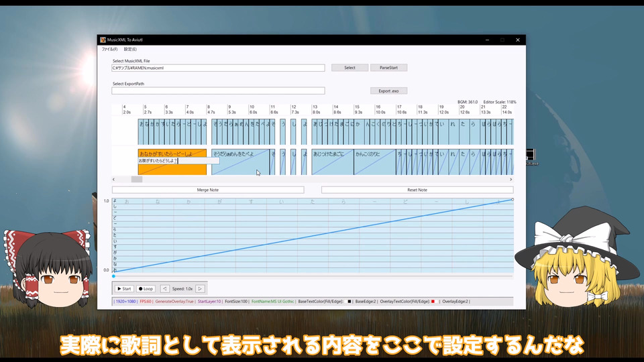The height and width of the screenshot is (362, 644).
Task: Click the timeline scrollbar right arrow
Action: coord(511,180)
